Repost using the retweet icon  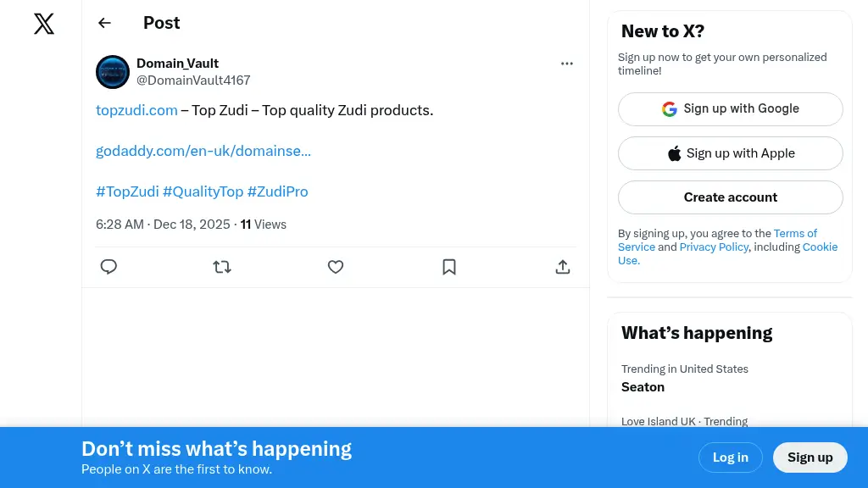click(222, 267)
